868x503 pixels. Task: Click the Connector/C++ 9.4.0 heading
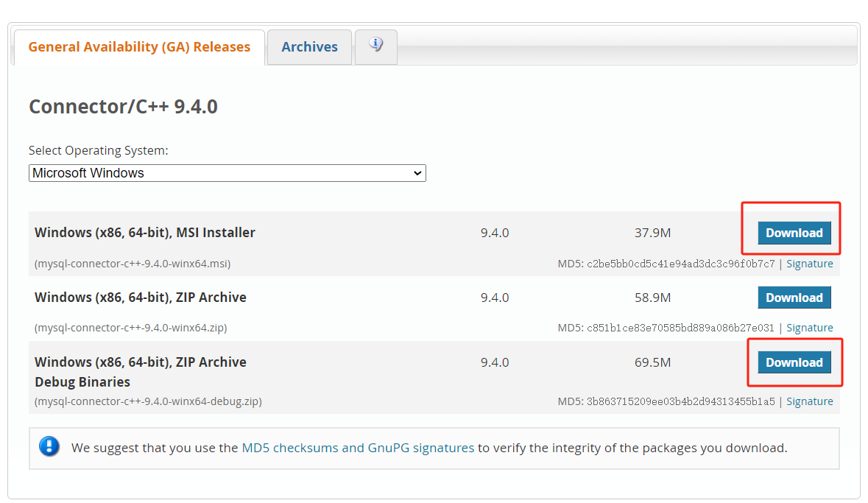124,106
